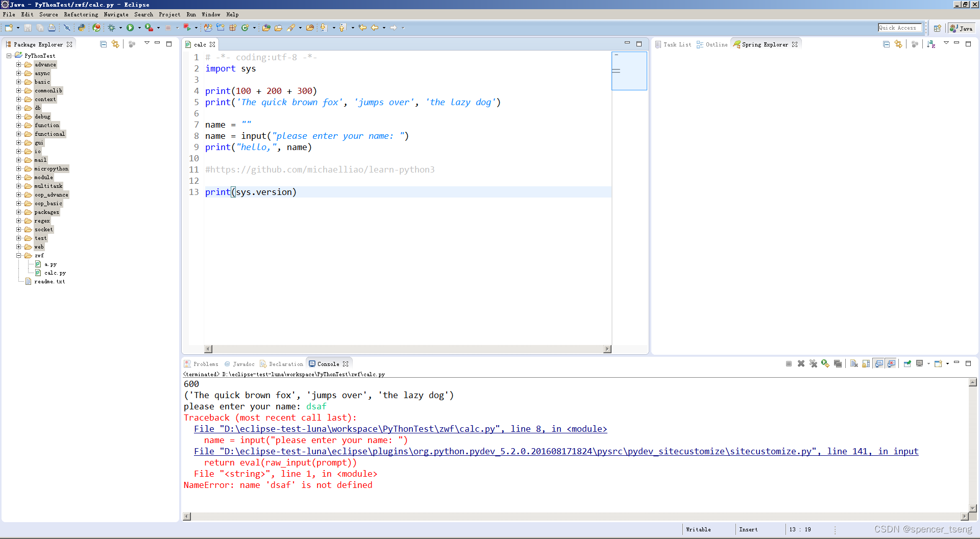The height and width of the screenshot is (539, 980).
Task: Toggle Show Console When Standard Error Changes
Action: coord(891,363)
